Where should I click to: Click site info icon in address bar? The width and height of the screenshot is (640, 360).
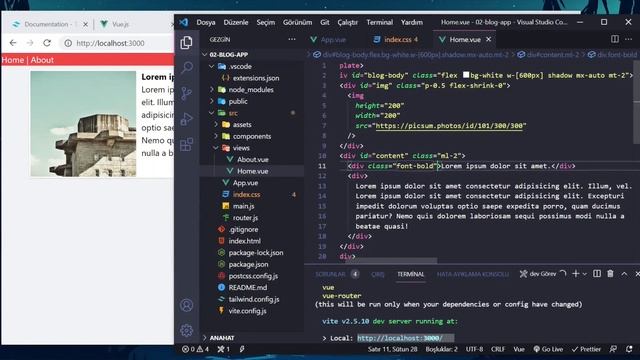68,43
